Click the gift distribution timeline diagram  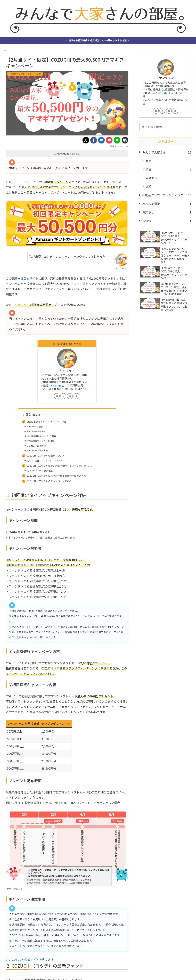click(67, 849)
